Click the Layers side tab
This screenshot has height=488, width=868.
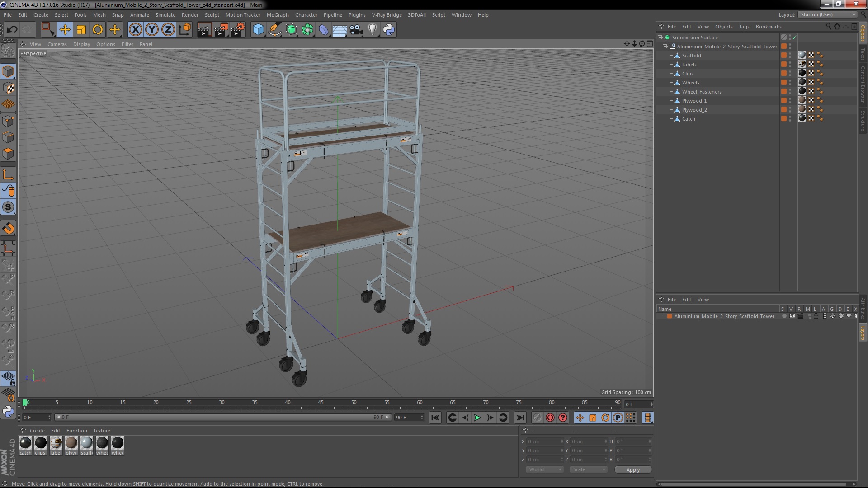[863, 333]
